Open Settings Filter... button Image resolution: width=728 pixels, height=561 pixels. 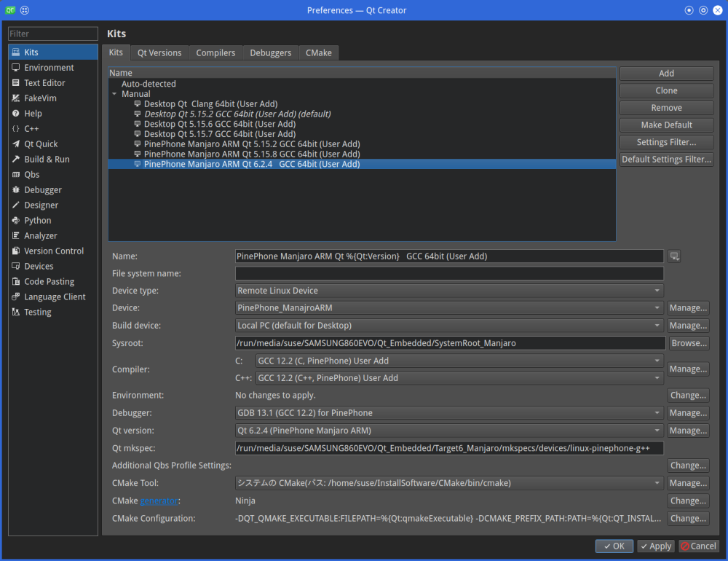click(x=666, y=142)
